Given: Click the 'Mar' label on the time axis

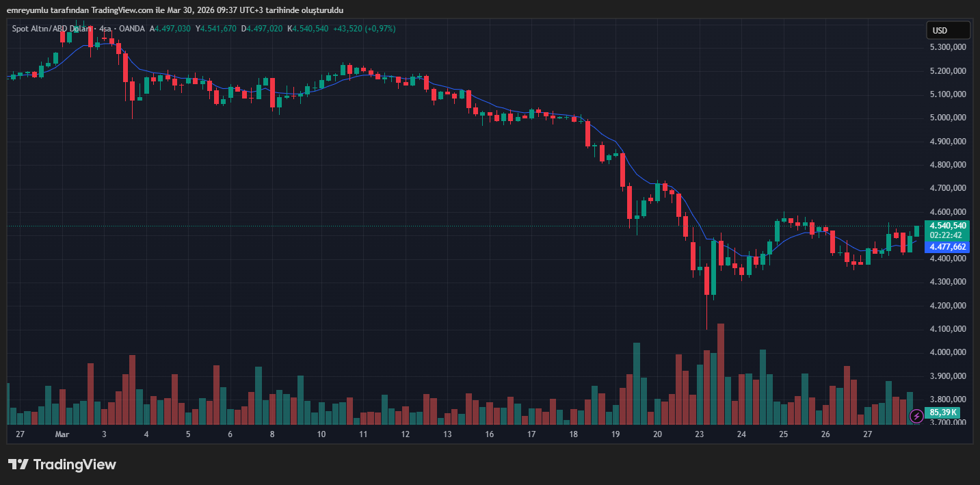Looking at the screenshot, I should coord(62,434).
